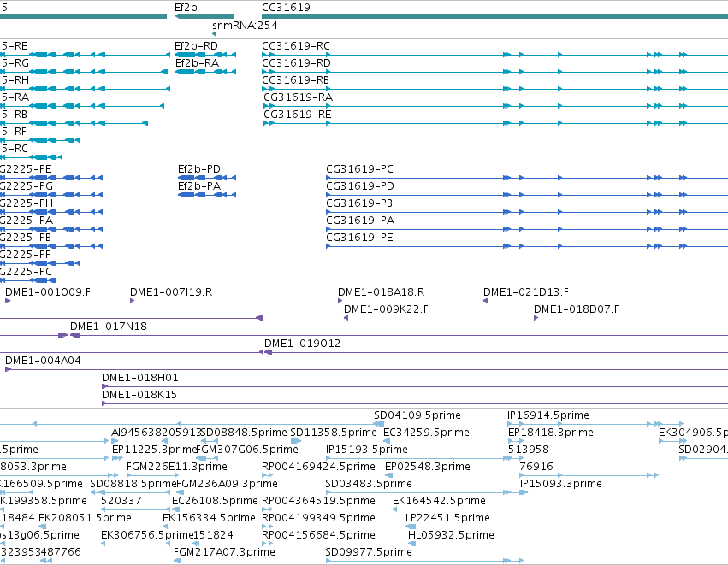Viewport: 728px width, 565px height.
Task: Click feature label 76916
Action: pos(536,467)
